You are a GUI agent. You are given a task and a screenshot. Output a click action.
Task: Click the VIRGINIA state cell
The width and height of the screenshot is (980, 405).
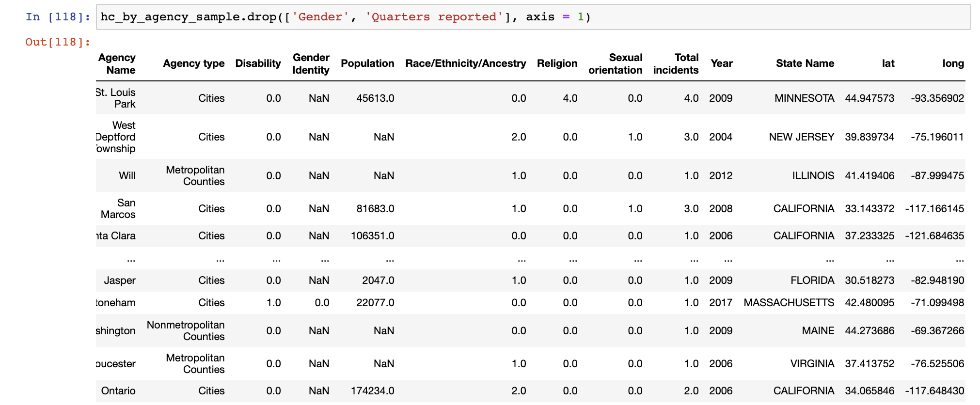coord(812,364)
